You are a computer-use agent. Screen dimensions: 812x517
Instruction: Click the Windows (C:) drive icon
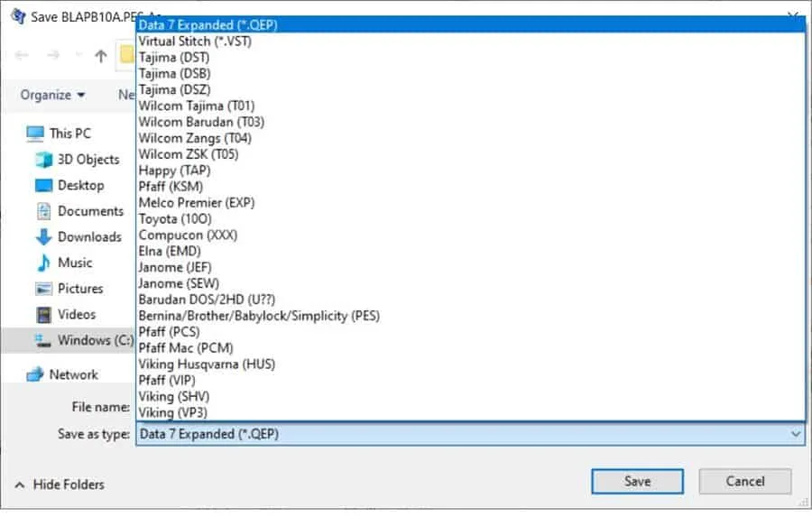click(43, 340)
